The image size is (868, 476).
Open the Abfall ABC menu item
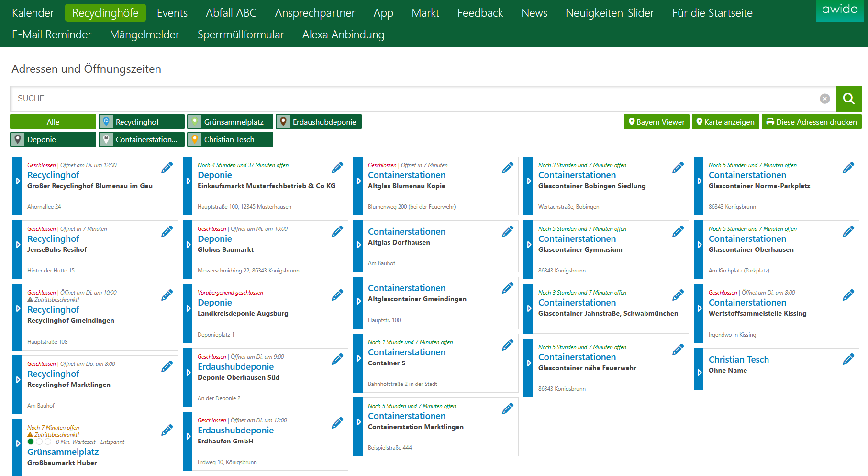pyautogui.click(x=231, y=13)
